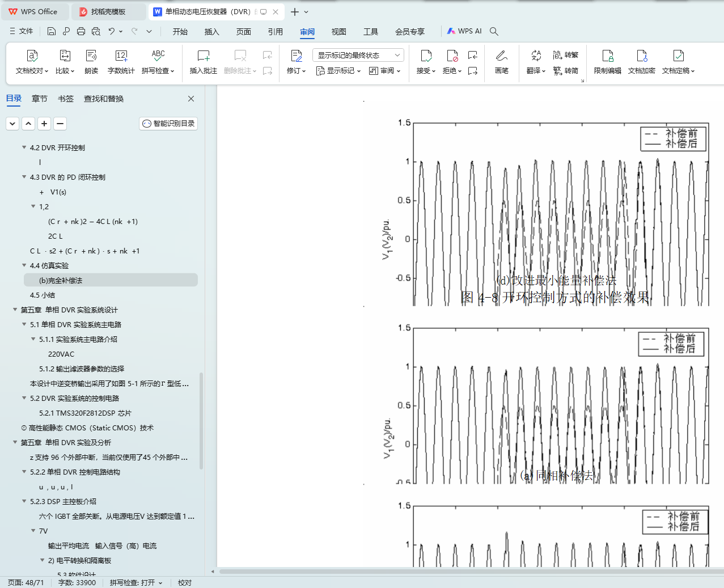724x588 pixels.
Task: Click the Document Encryption (文档加密) icon
Action: click(641, 56)
